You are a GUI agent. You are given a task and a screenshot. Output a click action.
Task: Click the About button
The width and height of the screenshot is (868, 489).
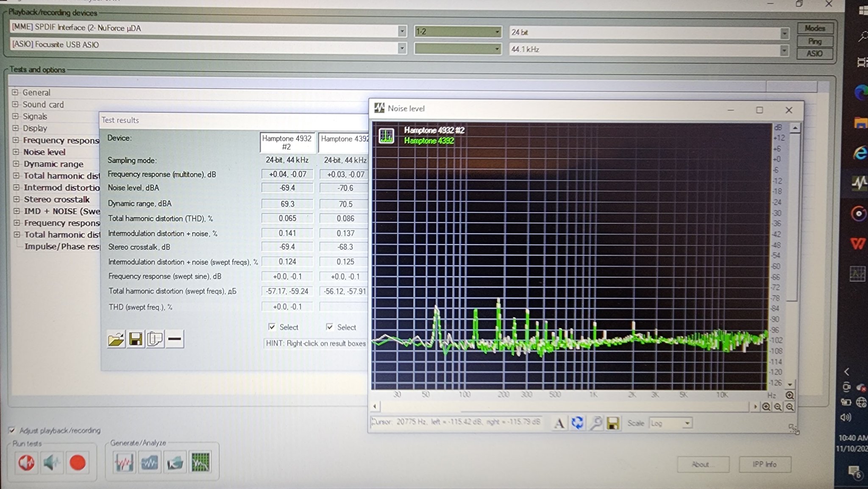703,464
